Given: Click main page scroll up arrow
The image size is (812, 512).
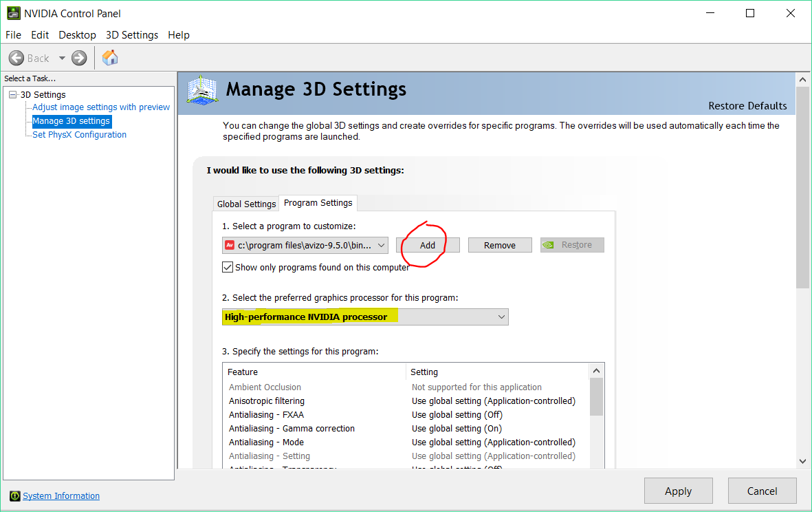Looking at the screenshot, I should pyautogui.click(x=802, y=80).
